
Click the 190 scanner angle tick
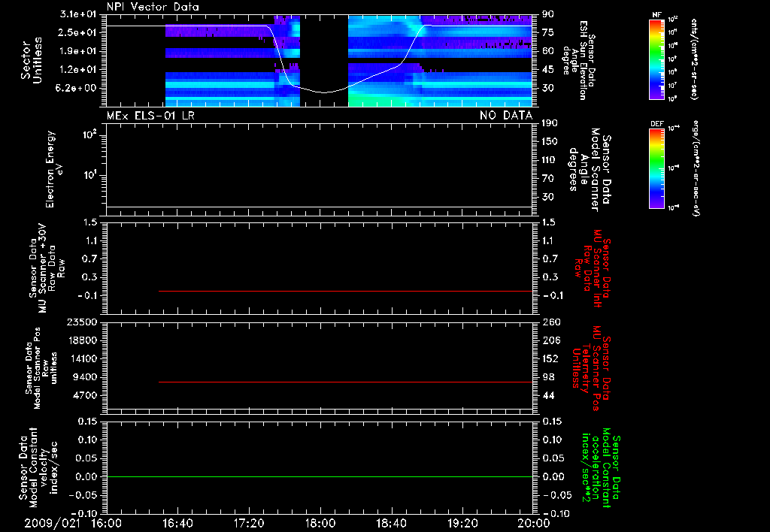point(550,123)
